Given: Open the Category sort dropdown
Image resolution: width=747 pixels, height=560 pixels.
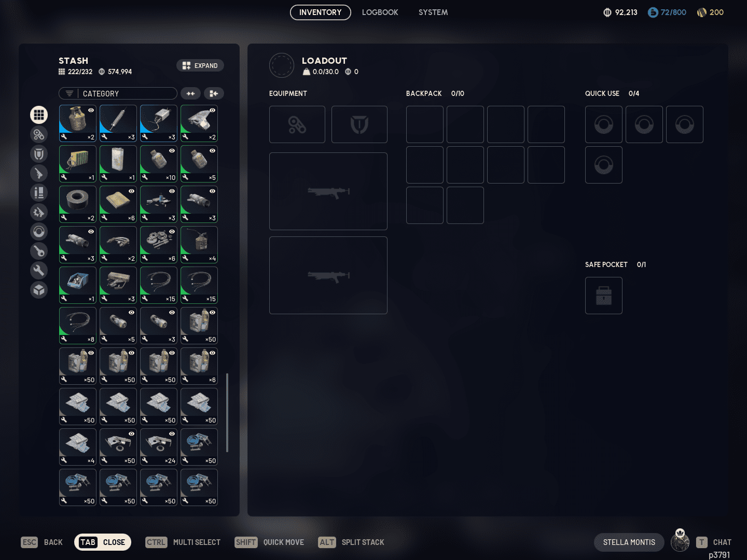Looking at the screenshot, I should (x=118, y=93).
